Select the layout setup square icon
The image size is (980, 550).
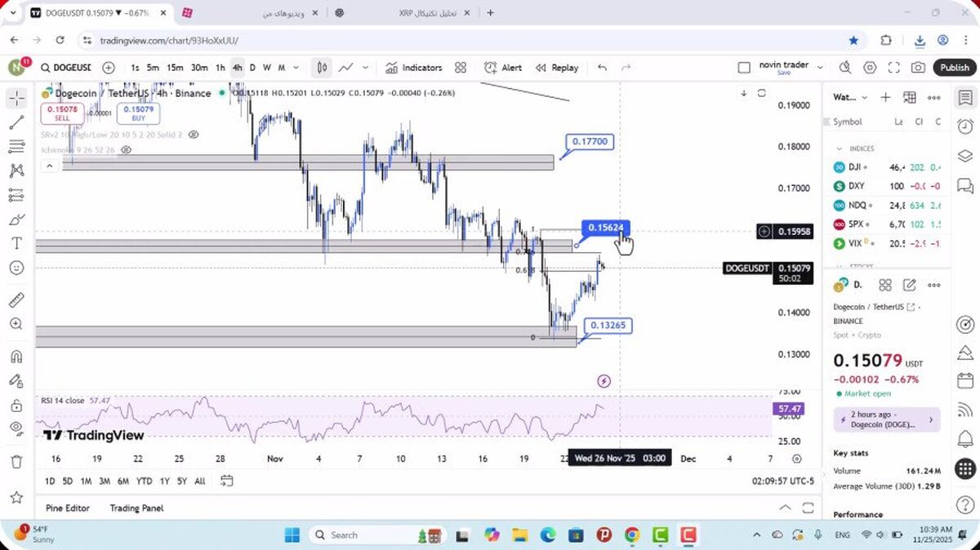pos(743,68)
